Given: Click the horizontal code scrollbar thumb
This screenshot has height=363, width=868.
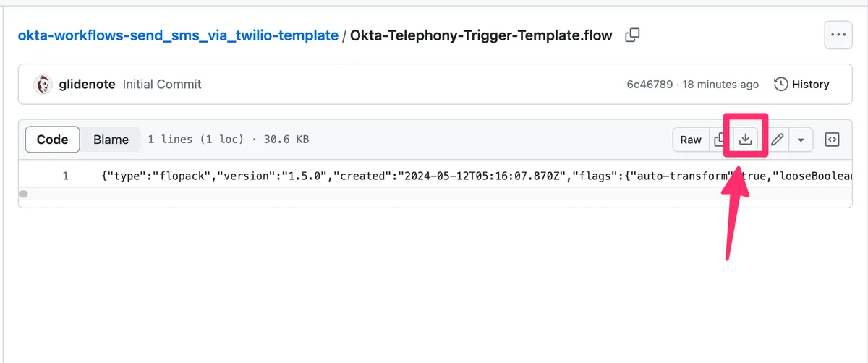Looking at the screenshot, I should pyautogui.click(x=23, y=194).
